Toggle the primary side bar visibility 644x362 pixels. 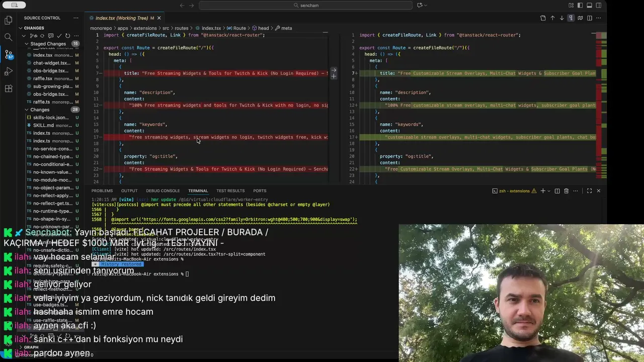pos(581,6)
